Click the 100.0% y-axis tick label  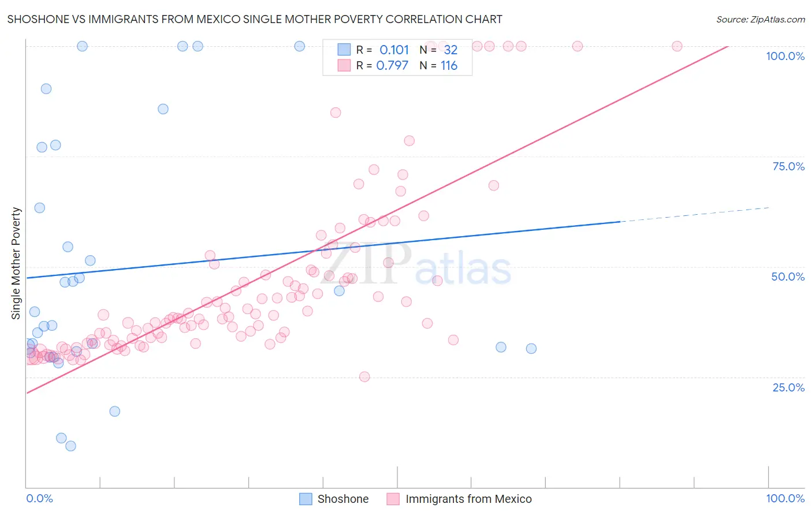point(785,56)
